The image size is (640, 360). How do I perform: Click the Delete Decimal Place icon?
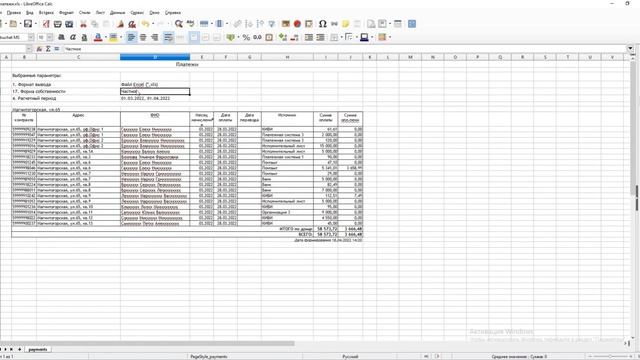pyautogui.click(x=294, y=37)
